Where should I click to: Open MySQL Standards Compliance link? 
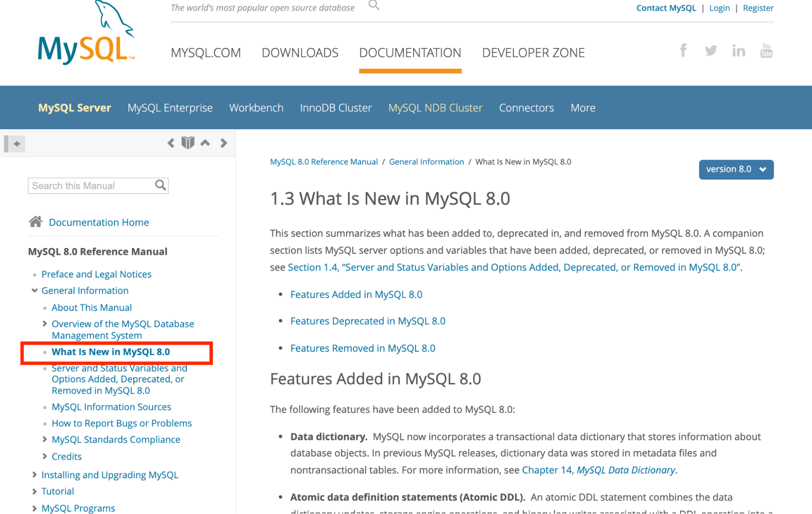(116, 439)
